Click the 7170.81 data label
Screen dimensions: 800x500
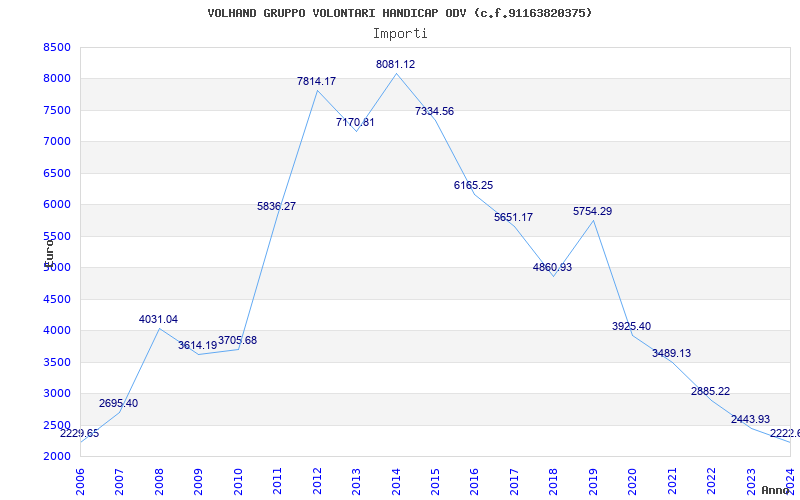tap(355, 122)
